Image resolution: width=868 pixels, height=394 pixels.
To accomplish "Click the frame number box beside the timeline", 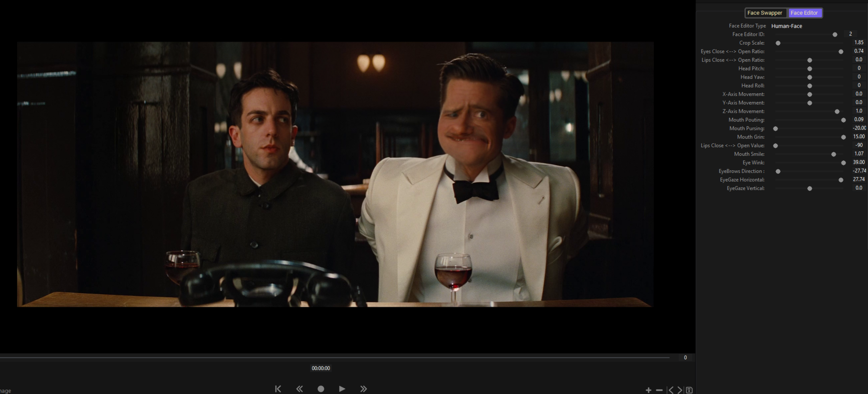I will pos(685,358).
